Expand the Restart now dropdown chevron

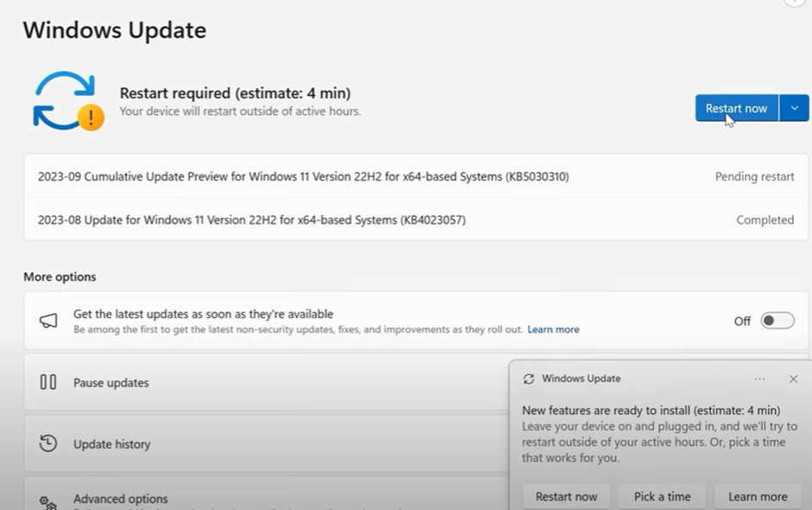click(794, 107)
